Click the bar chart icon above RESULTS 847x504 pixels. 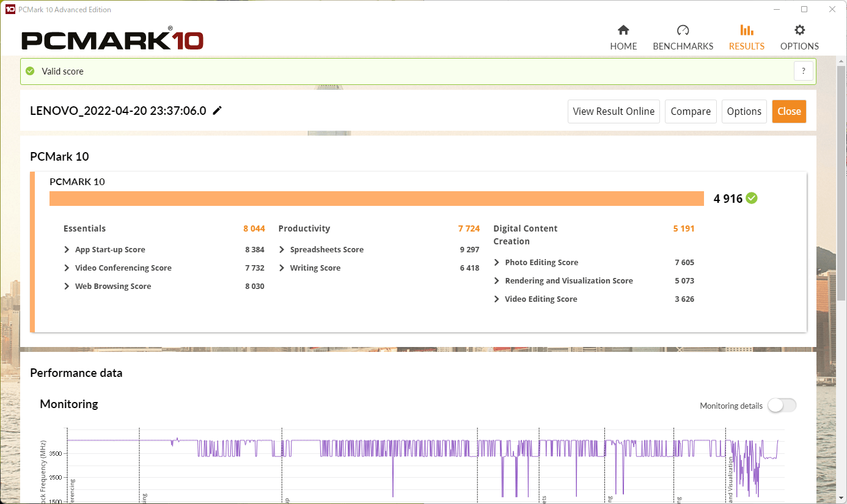coord(746,30)
